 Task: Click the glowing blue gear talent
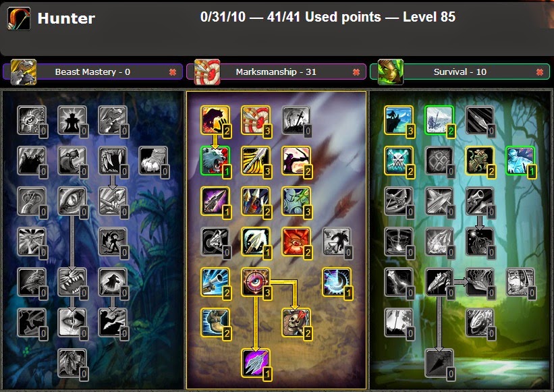336,282
